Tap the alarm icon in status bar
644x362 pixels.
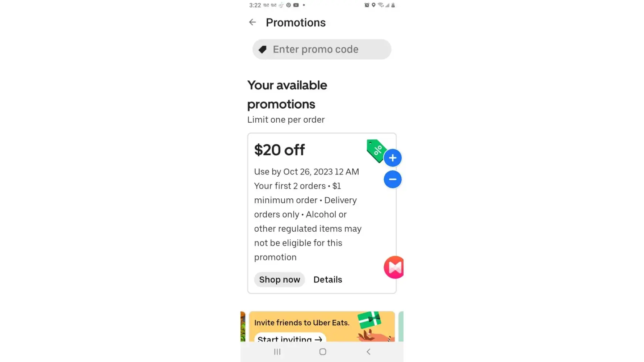click(x=367, y=5)
